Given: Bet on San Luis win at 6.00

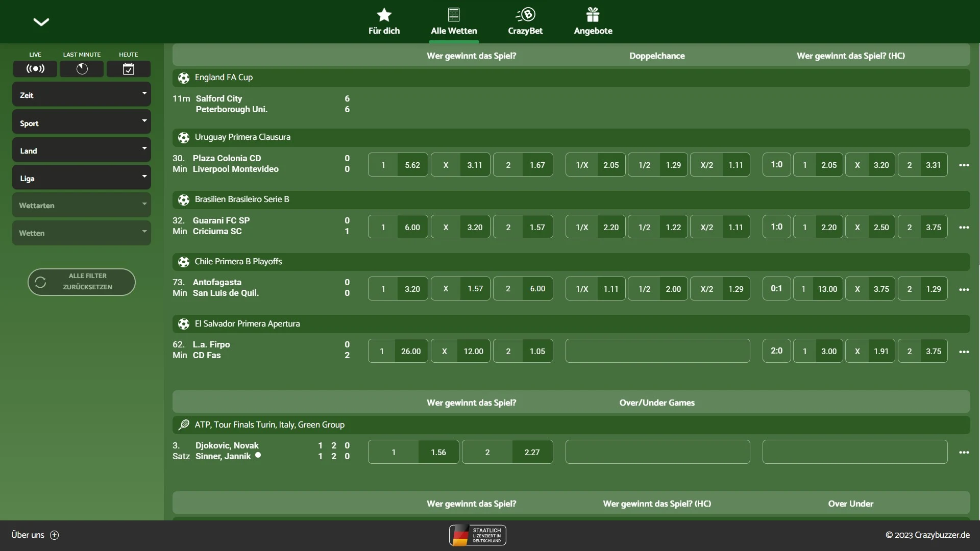Looking at the screenshot, I should pyautogui.click(x=523, y=289).
